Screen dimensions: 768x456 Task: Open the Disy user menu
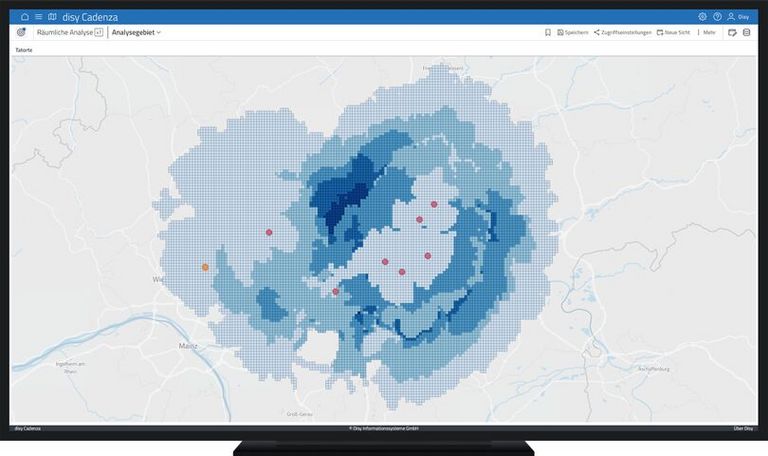pyautogui.click(x=738, y=17)
